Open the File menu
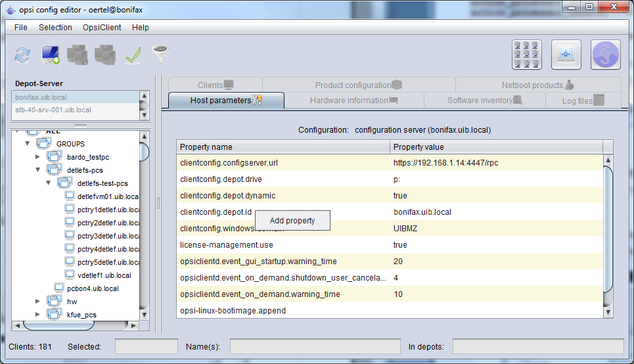The height and width of the screenshot is (364, 634). (x=21, y=28)
